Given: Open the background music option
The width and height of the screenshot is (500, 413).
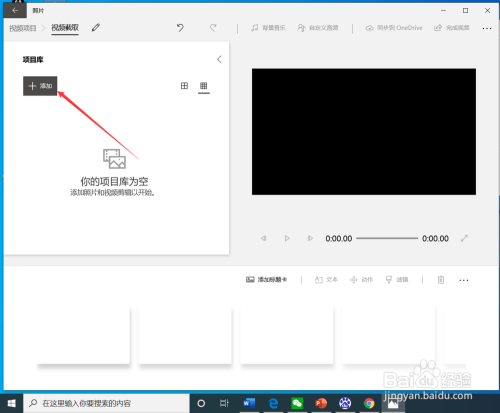Looking at the screenshot, I should tap(268, 28).
